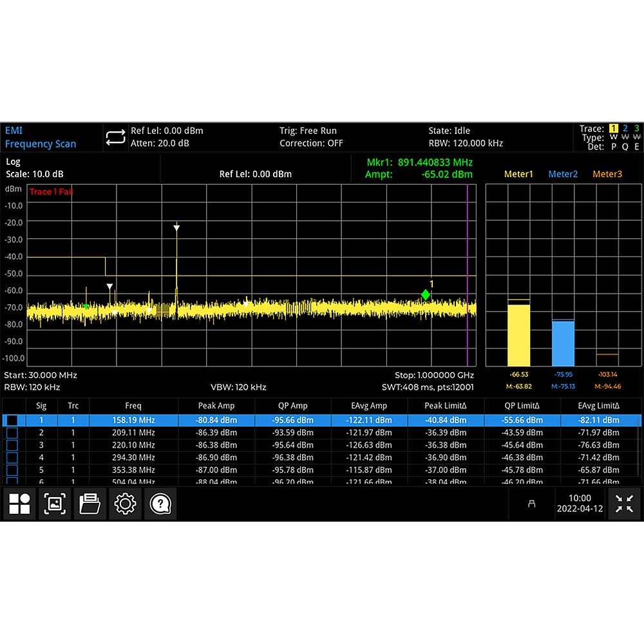Select the 220.10 MHz frequency cell
Image resolution: width=644 pixels, height=644 pixels.
(x=133, y=445)
